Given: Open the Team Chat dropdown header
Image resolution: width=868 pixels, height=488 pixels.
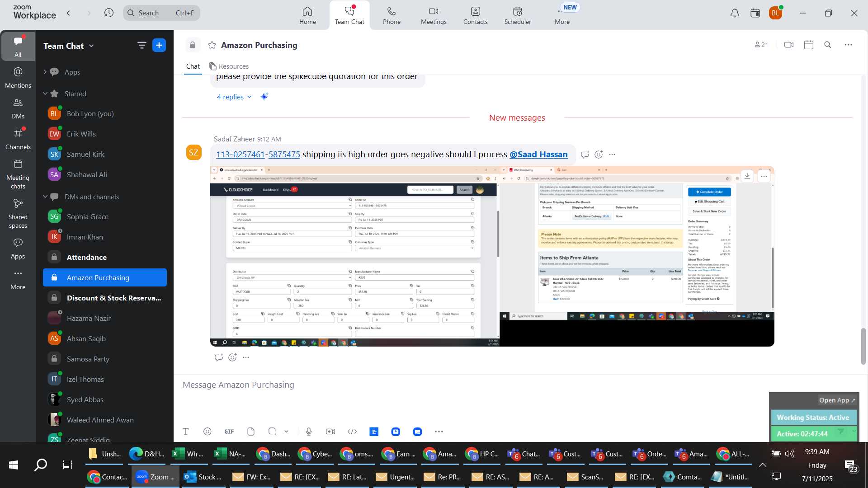Looking at the screenshot, I should (x=69, y=46).
